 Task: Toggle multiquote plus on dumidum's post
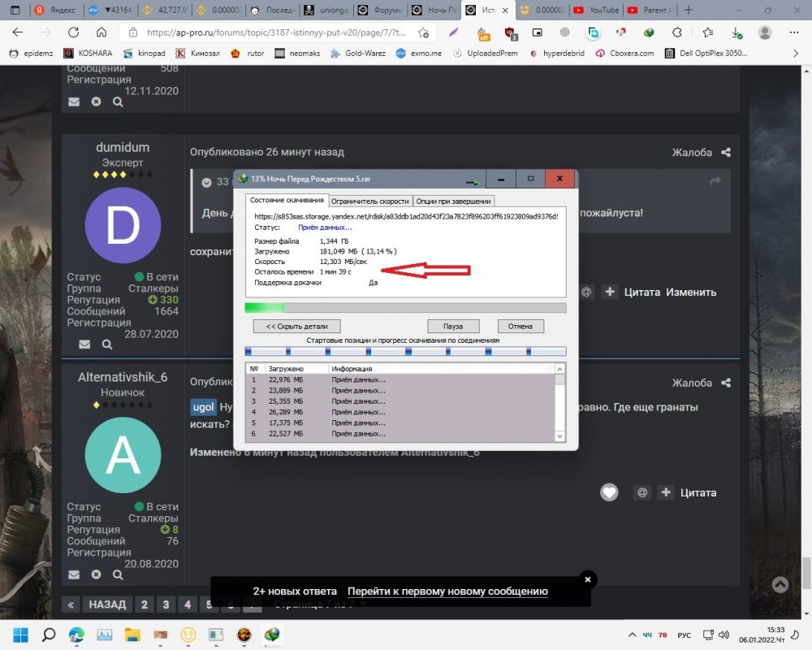(610, 292)
